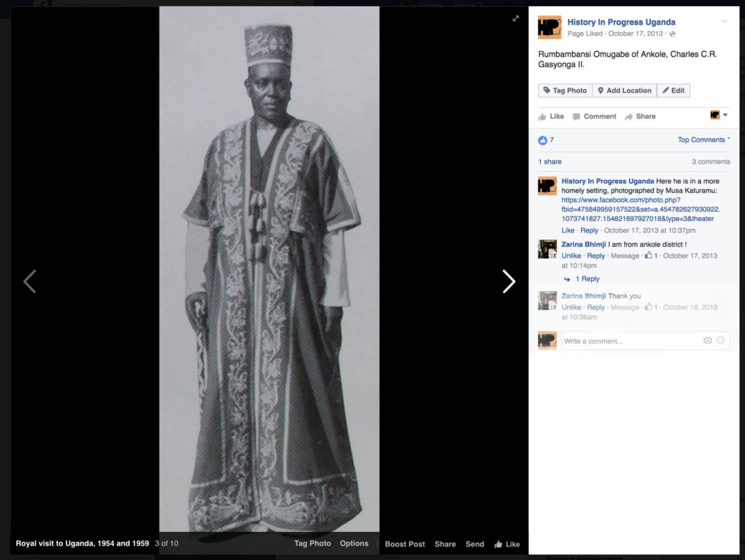Viewport: 745px width, 560px height.
Task: Unlike the 'I am from ankole district' comment
Action: point(571,255)
